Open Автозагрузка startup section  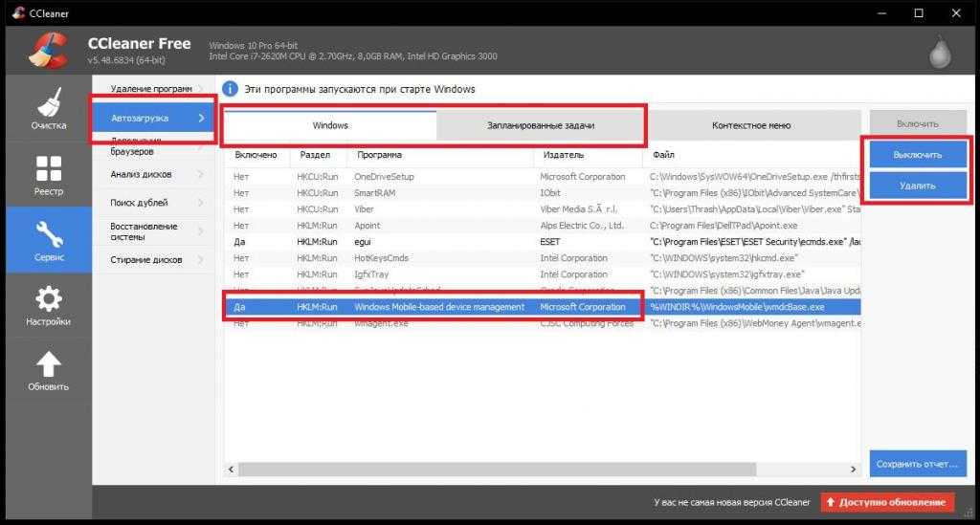(x=153, y=118)
